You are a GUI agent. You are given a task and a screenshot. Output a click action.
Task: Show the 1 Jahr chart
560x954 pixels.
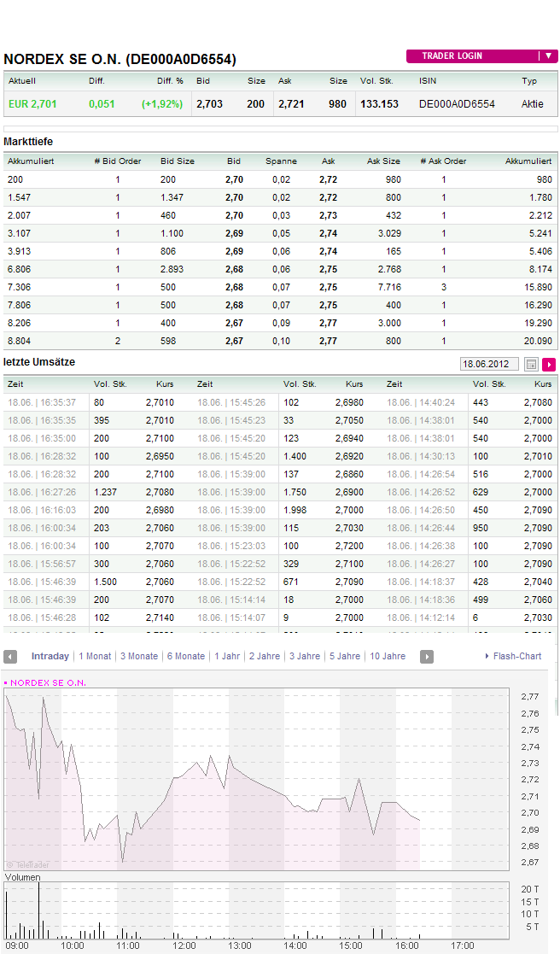[227, 656]
